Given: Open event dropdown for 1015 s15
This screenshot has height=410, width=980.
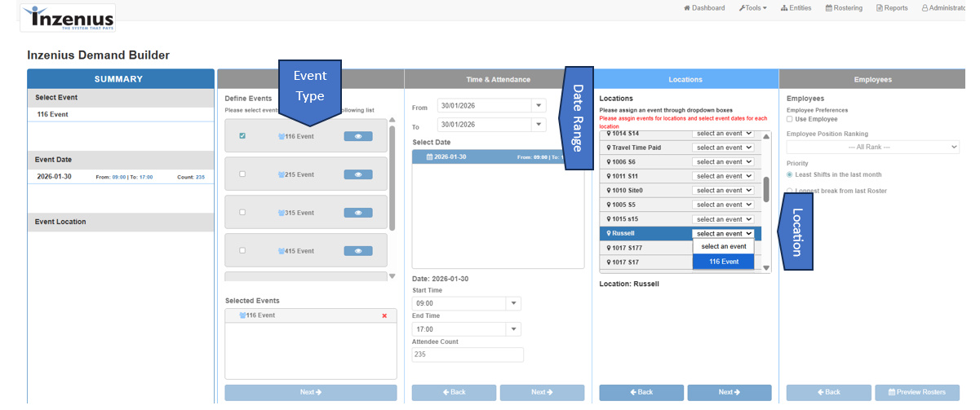Looking at the screenshot, I should click(723, 219).
